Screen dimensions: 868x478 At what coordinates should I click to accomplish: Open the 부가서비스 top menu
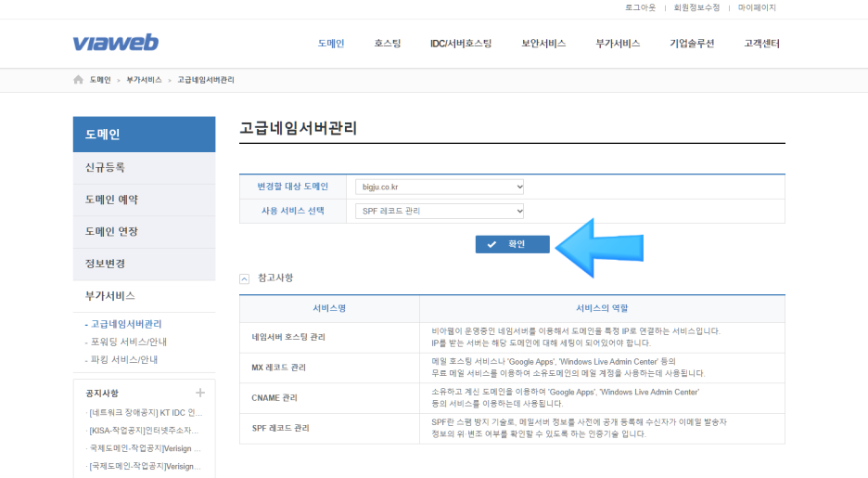point(618,44)
